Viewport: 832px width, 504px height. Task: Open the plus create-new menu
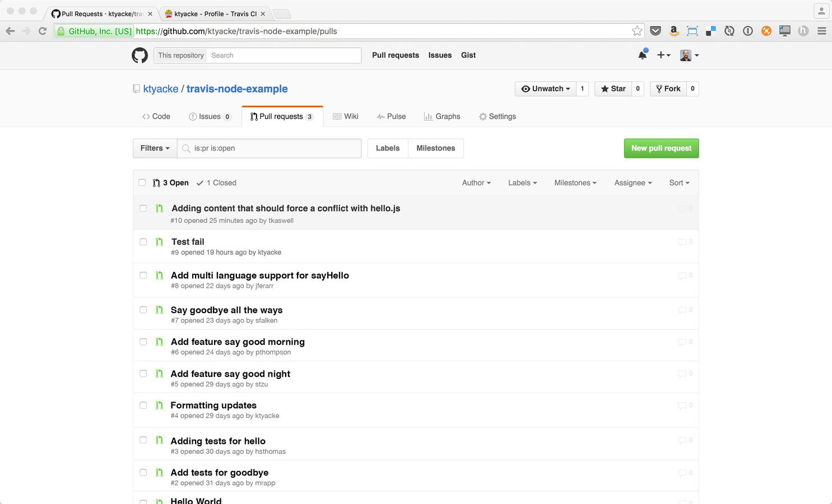pos(663,55)
